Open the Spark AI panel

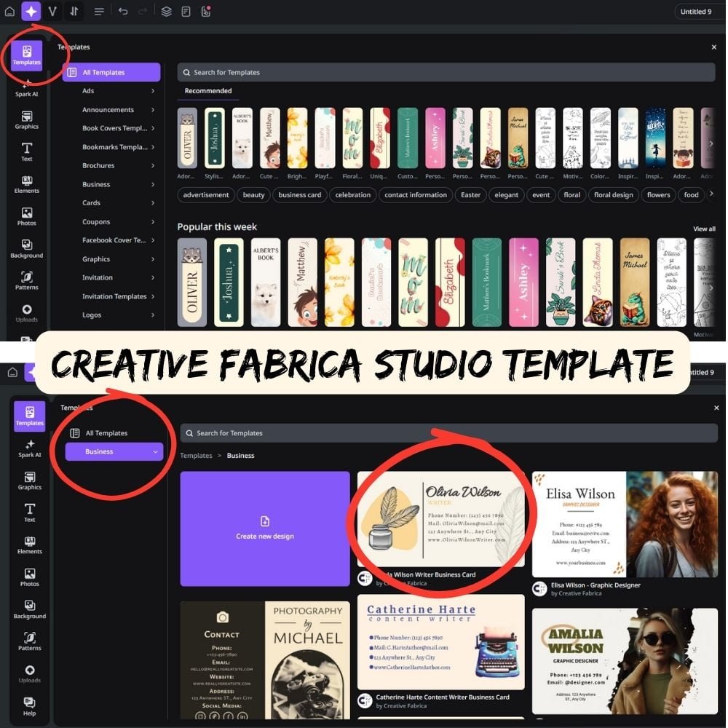point(25,89)
